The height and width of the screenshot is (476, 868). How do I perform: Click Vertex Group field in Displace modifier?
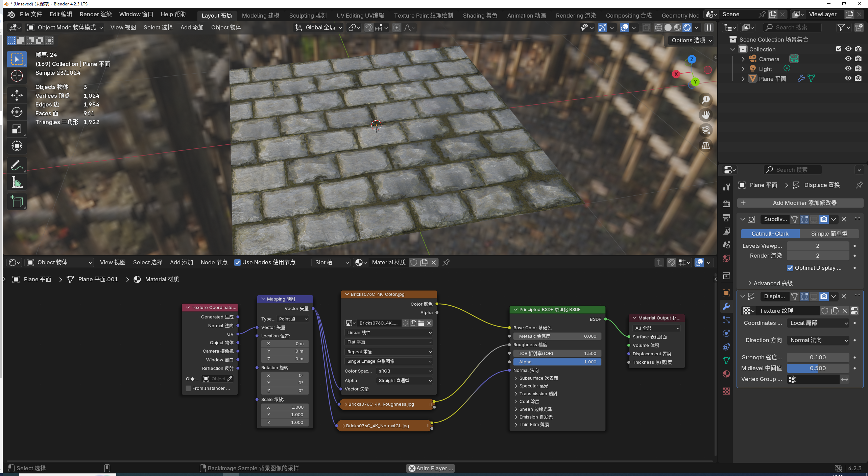(x=813, y=379)
